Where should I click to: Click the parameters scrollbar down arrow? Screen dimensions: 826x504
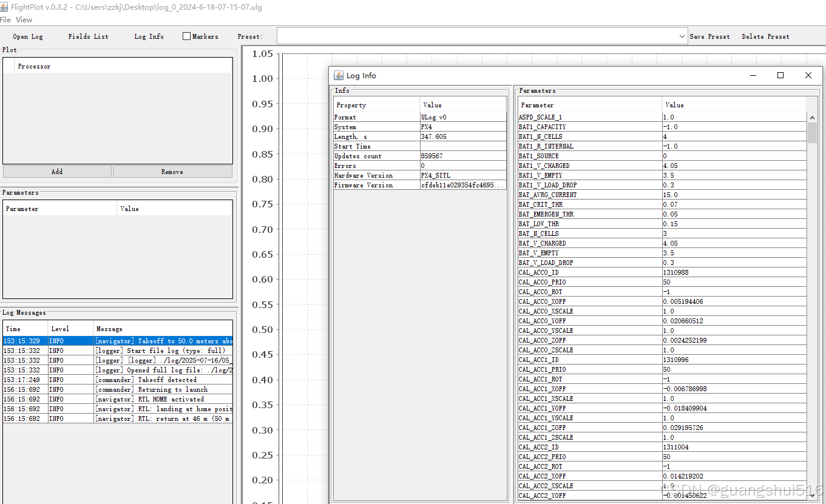point(812,496)
